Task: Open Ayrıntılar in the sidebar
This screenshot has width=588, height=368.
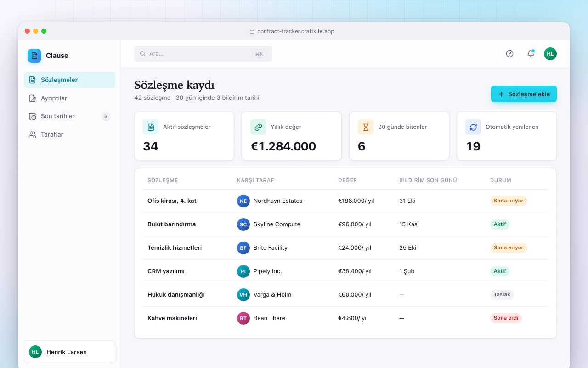Action: 70,98
